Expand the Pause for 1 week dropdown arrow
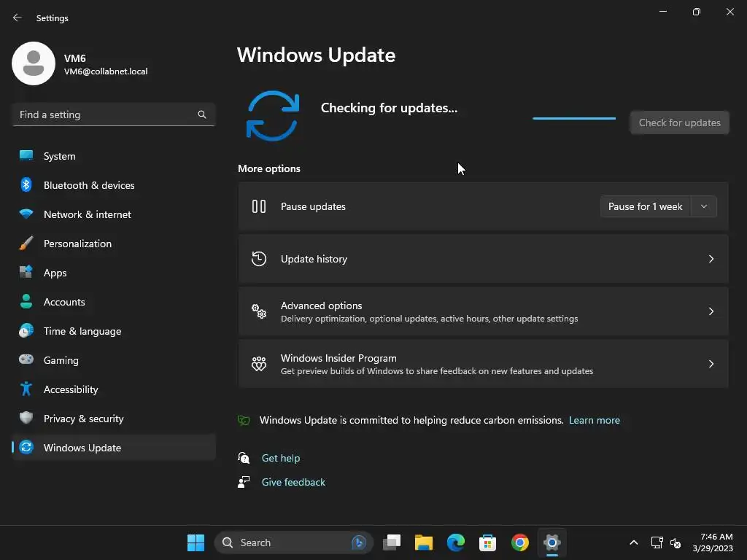The image size is (747, 560). [x=704, y=206]
